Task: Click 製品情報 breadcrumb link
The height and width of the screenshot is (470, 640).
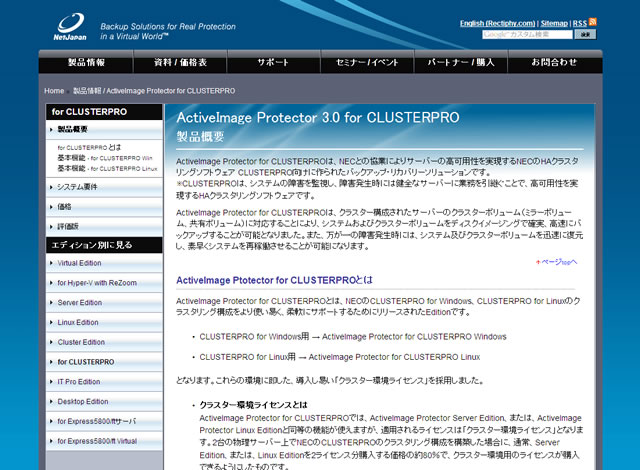Action: point(87,91)
